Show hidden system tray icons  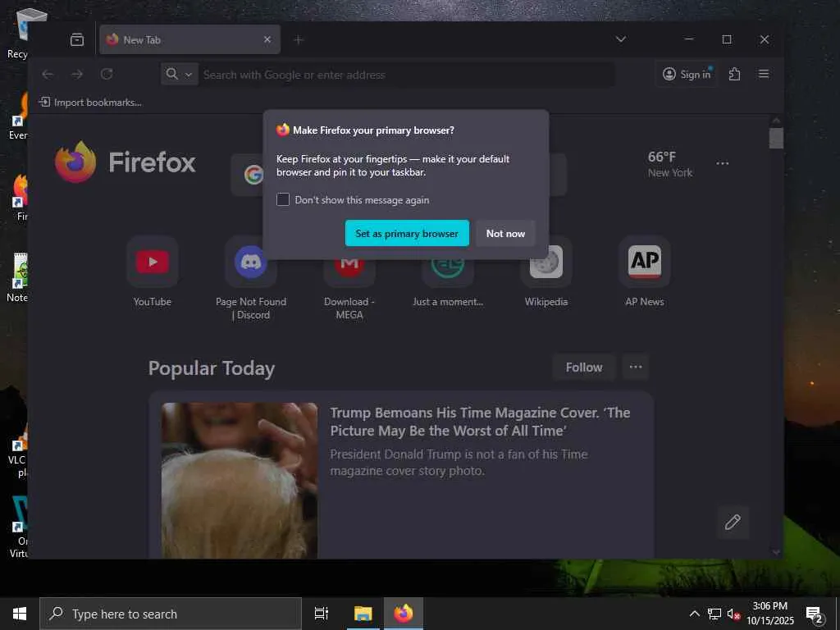pos(694,614)
